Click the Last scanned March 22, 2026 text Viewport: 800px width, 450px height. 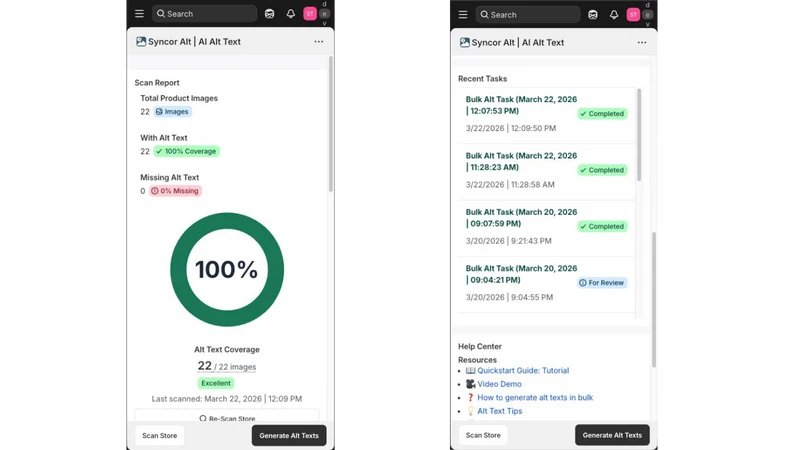pyautogui.click(x=227, y=399)
